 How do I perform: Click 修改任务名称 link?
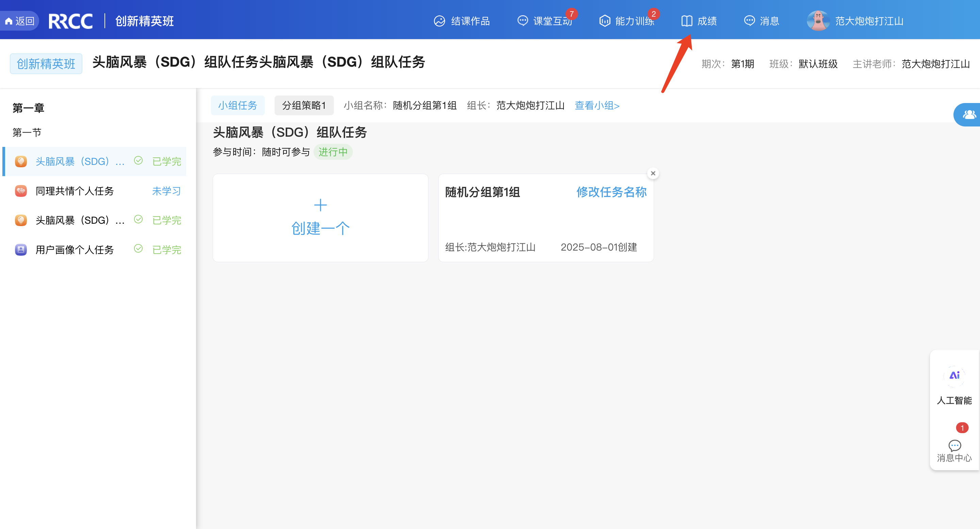611,192
